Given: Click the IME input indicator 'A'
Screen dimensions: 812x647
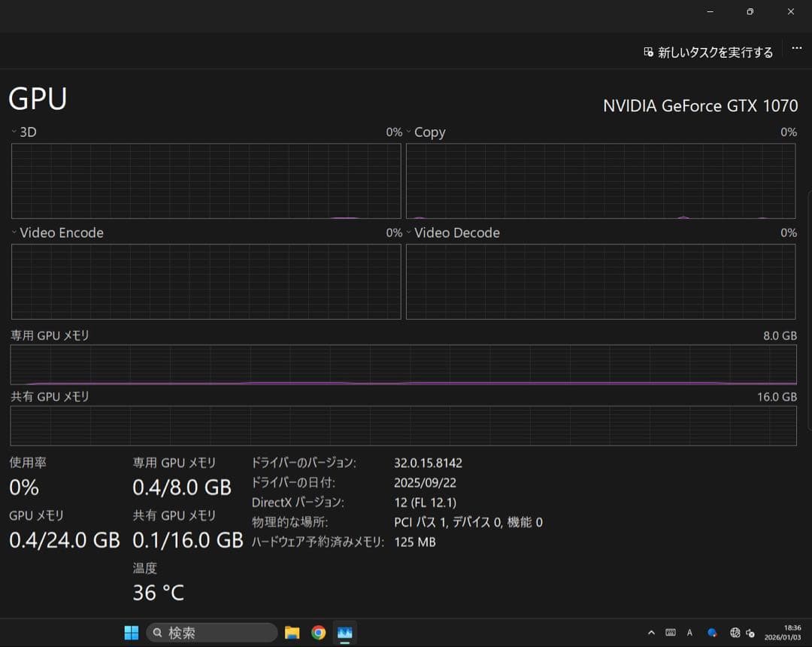Looking at the screenshot, I should coord(689,633).
